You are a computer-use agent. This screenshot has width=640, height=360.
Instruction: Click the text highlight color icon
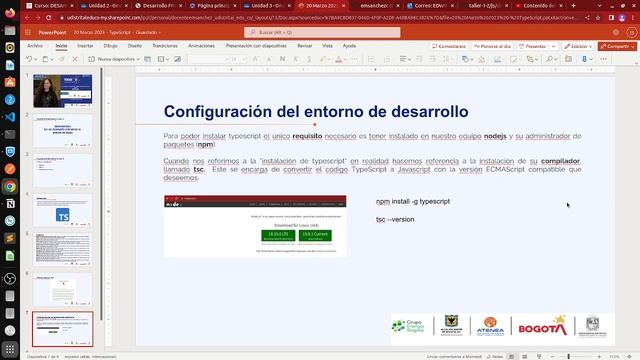323,59
